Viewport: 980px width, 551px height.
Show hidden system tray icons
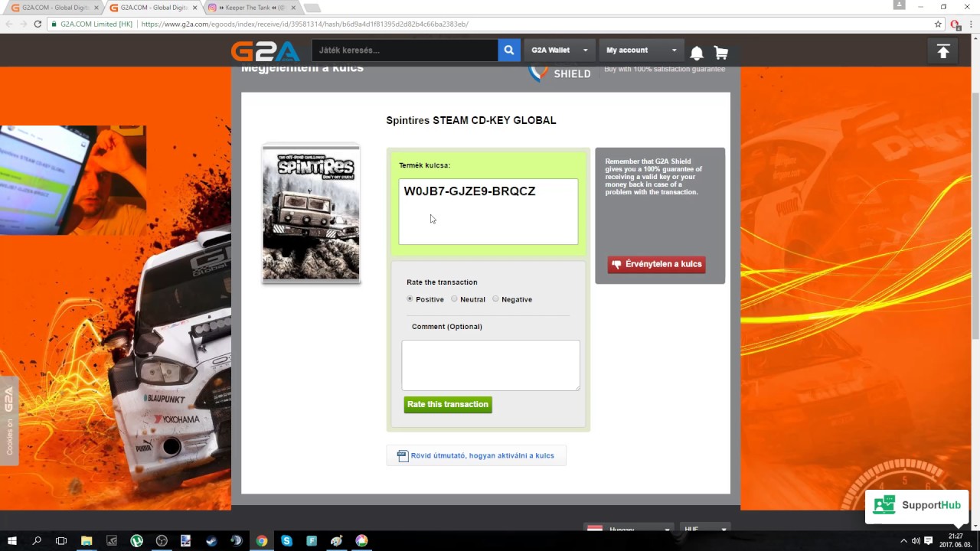(903, 540)
